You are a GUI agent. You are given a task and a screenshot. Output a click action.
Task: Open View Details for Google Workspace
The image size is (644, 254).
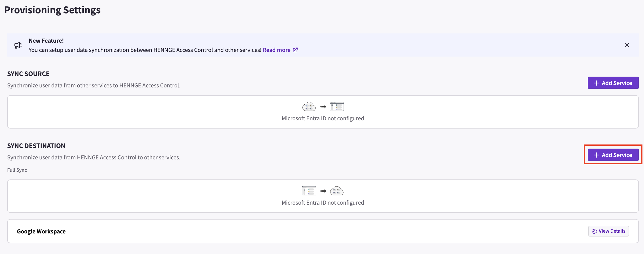(x=608, y=231)
